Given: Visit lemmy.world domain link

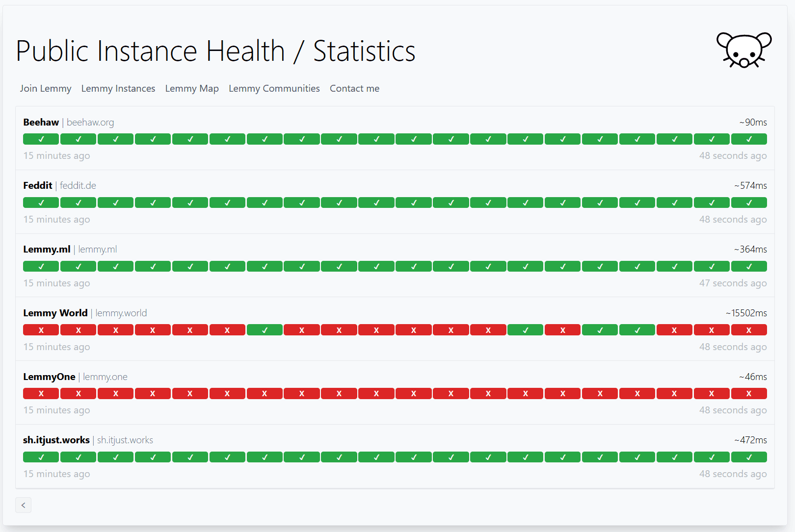Looking at the screenshot, I should pos(121,313).
